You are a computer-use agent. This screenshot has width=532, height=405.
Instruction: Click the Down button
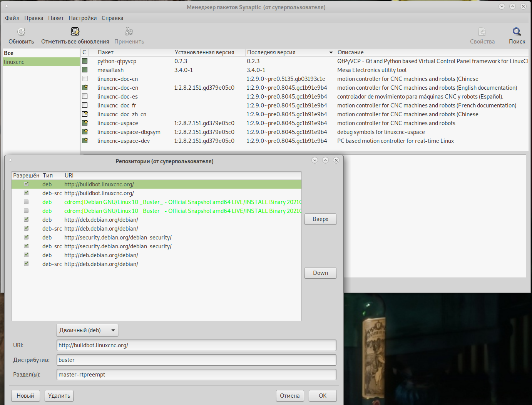pyautogui.click(x=320, y=273)
